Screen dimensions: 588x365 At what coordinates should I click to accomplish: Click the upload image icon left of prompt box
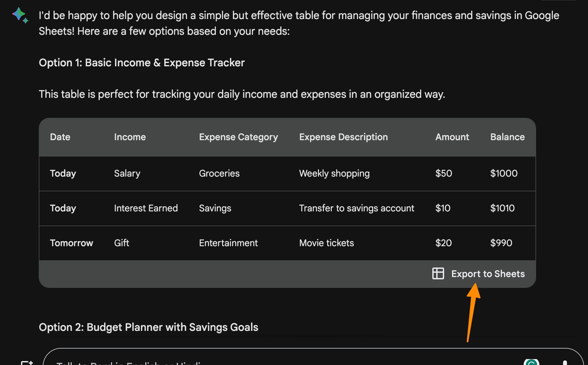pyautogui.click(x=27, y=362)
